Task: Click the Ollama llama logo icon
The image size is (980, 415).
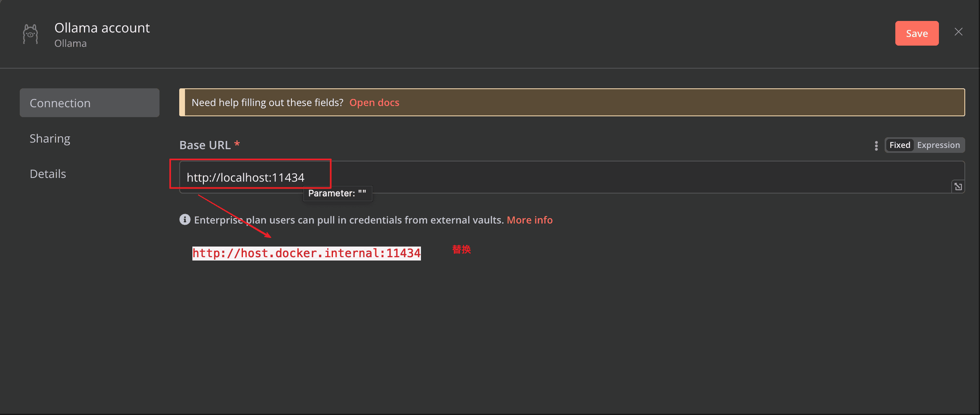Action: click(x=30, y=34)
